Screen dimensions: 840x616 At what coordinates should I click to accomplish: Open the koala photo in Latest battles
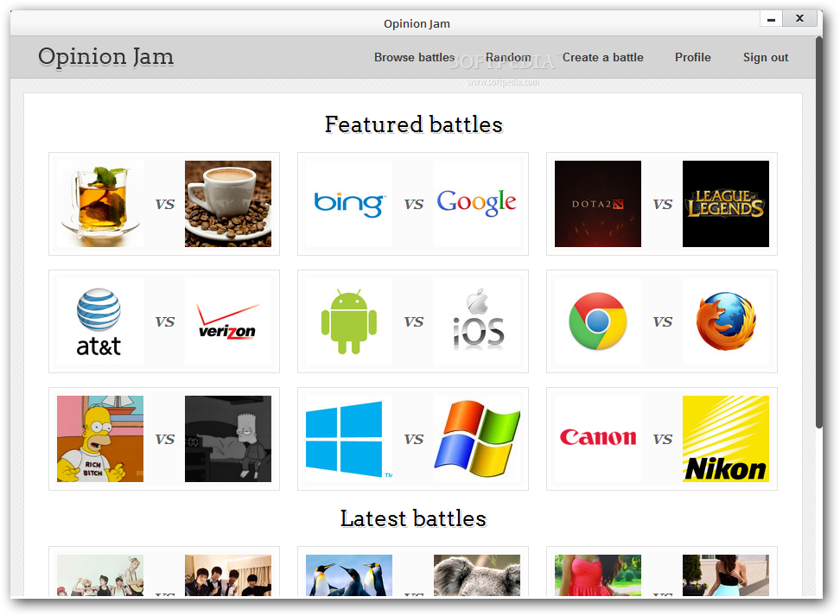[x=477, y=575]
